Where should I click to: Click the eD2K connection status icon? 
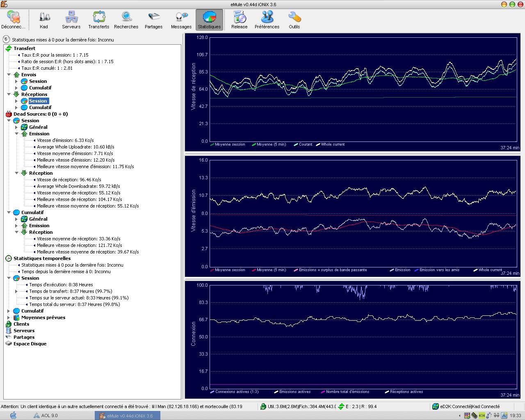click(435, 406)
